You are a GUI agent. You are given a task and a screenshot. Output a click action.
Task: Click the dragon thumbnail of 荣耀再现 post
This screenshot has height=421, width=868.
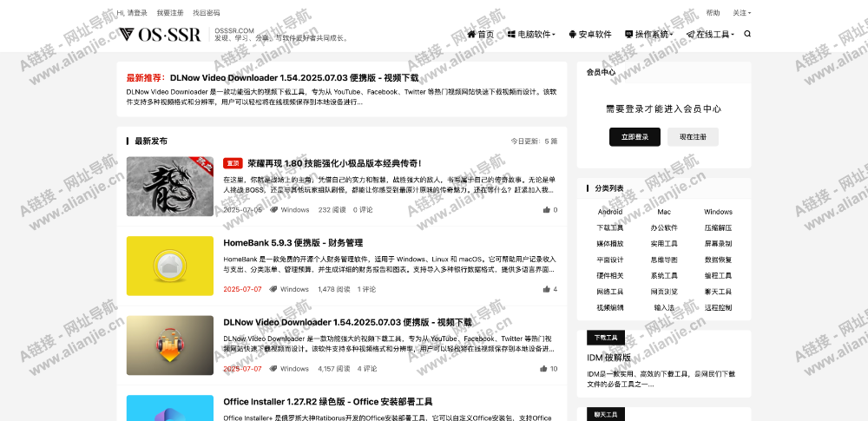170,186
